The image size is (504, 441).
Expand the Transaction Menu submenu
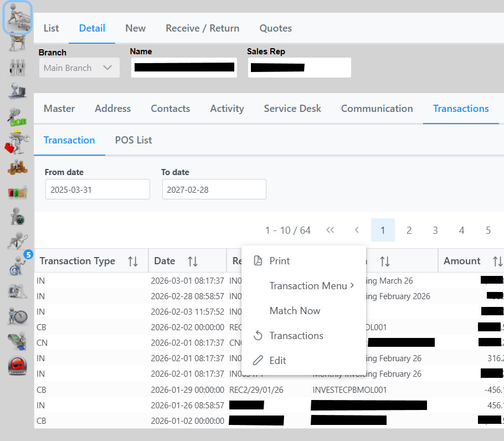click(311, 286)
